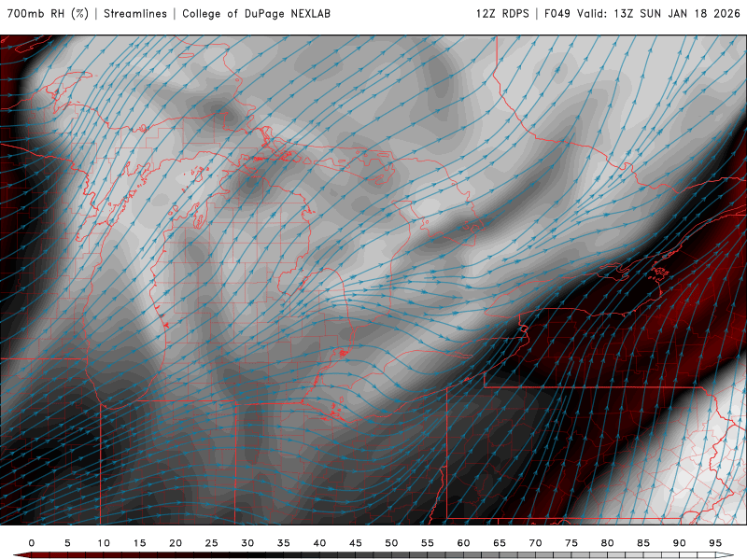Screen dimensions: 747x560
Task: Click the 'F049' forecast hour text
Action: point(557,14)
